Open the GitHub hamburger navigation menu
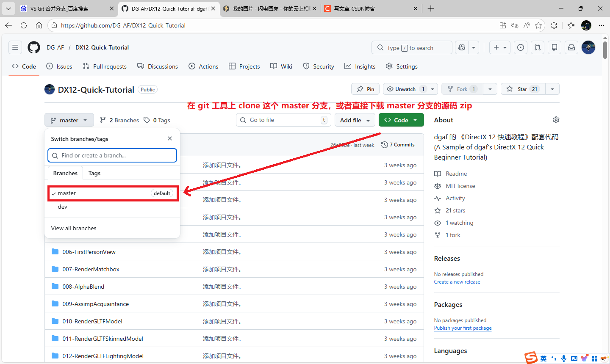Image resolution: width=610 pixels, height=364 pixels. click(x=15, y=47)
